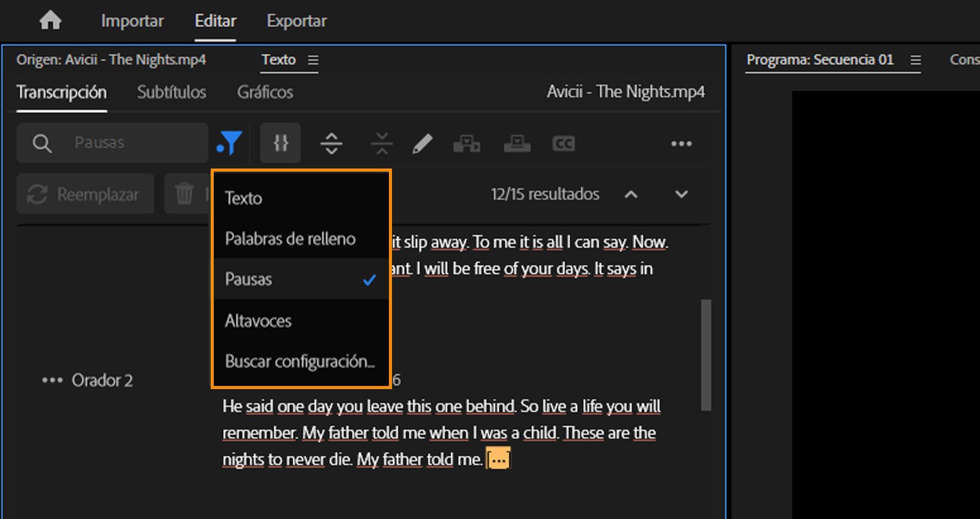This screenshot has width=980, height=519.
Task: Create captions with the CC icon
Action: click(563, 143)
